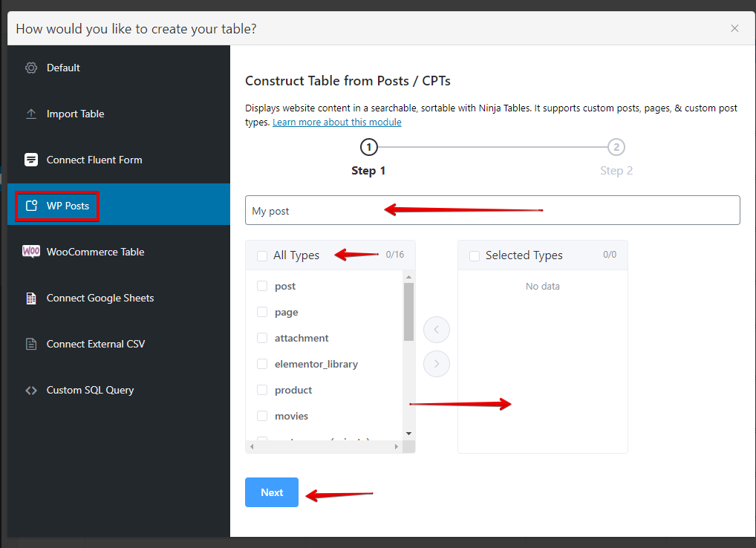The height and width of the screenshot is (548, 756).
Task: Click the WooCommerce logo icon
Action: [x=31, y=251]
